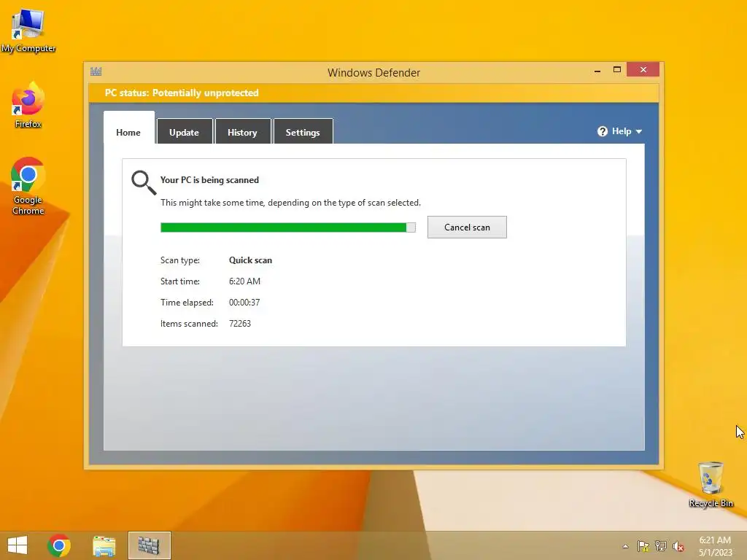The image size is (747, 560).
Task: Open the taskbar clock showing 6:21 AM
Action: coord(715,545)
